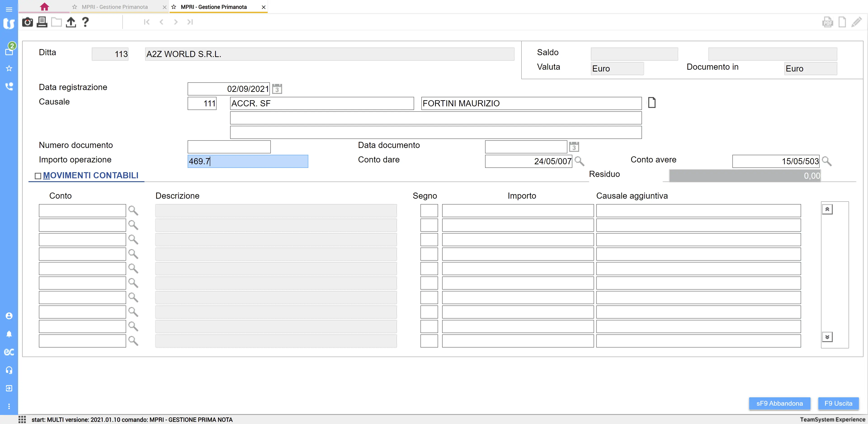Search Conto dare with magnifier icon

[579, 161]
